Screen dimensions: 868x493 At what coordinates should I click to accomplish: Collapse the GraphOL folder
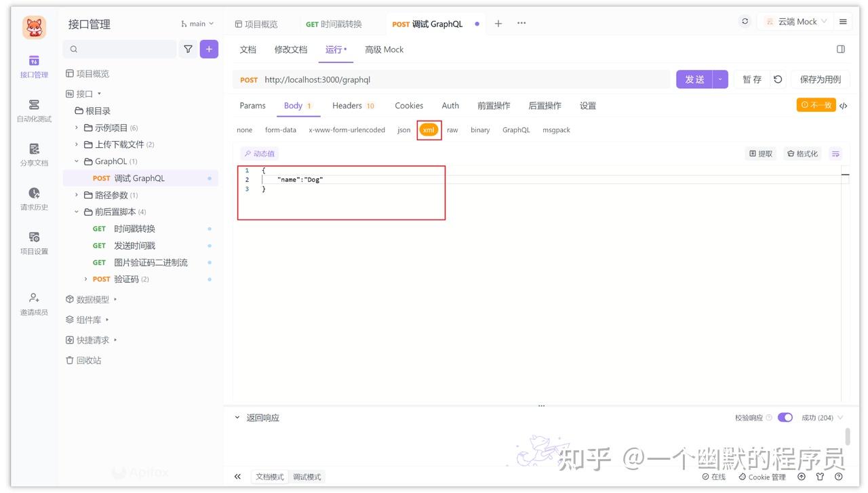click(76, 161)
